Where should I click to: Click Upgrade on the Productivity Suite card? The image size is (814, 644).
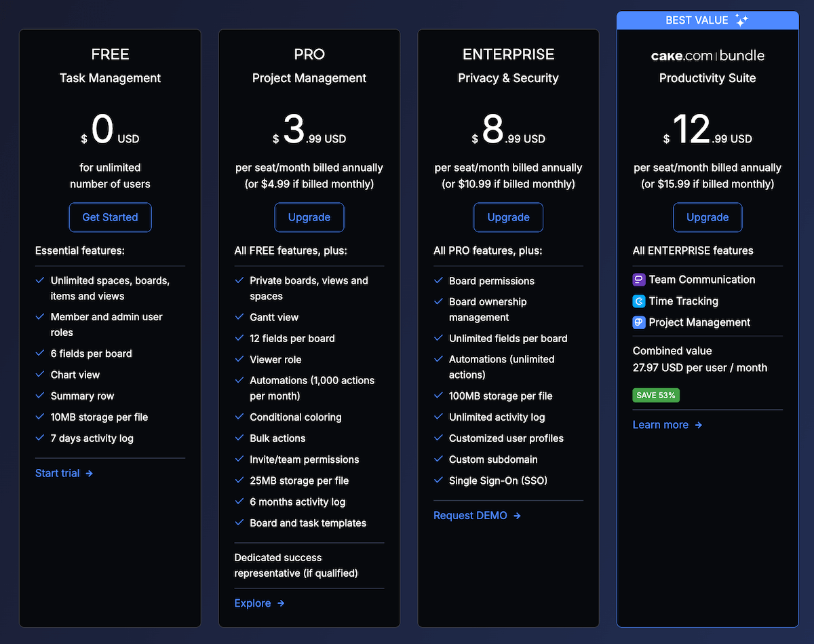(708, 217)
